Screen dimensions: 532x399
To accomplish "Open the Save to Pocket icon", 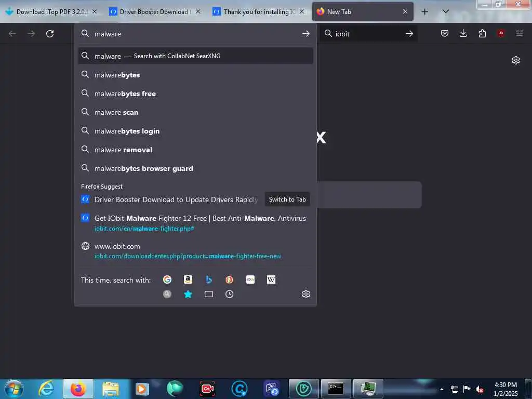I will 445,33.
